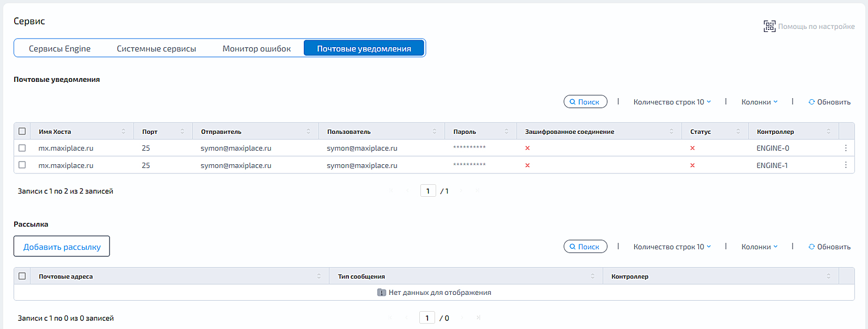Open the three-dot menu for ENGINE-0 row

[x=846, y=148]
